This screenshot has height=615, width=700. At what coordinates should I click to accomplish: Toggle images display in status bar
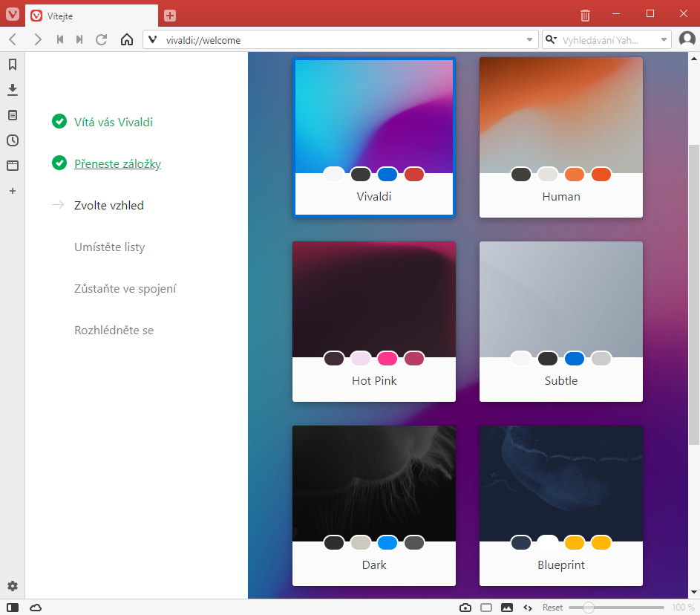coord(507,608)
